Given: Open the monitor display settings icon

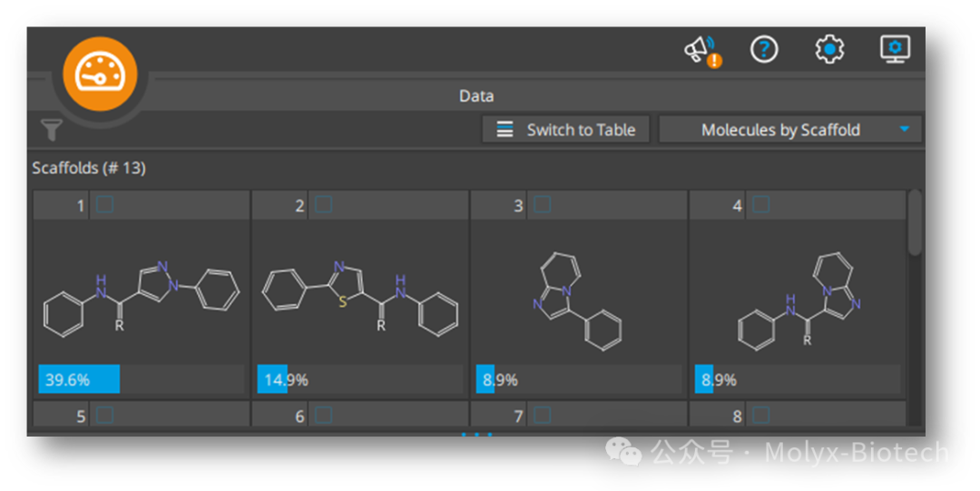Looking at the screenshot, I should pos(895,49).
